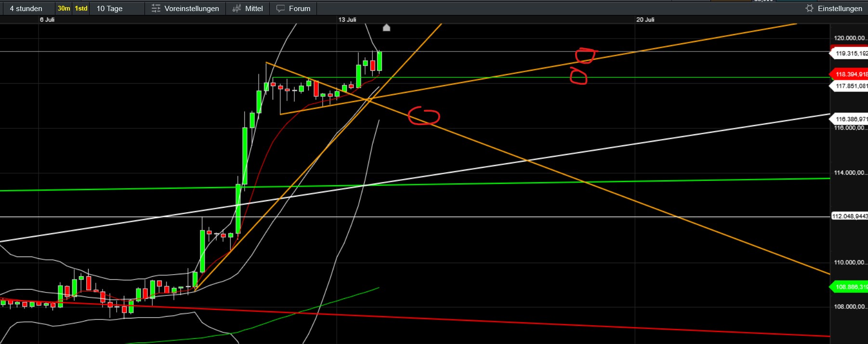Select the 1std interval

point(81,9)
